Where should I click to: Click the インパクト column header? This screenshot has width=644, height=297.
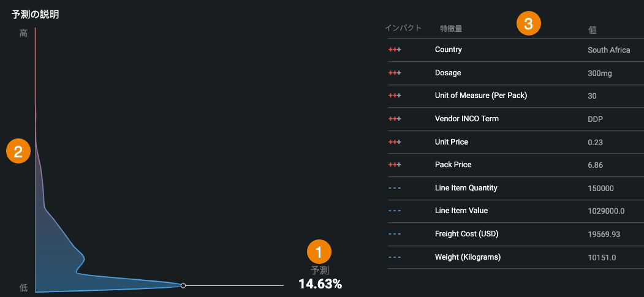403,28
